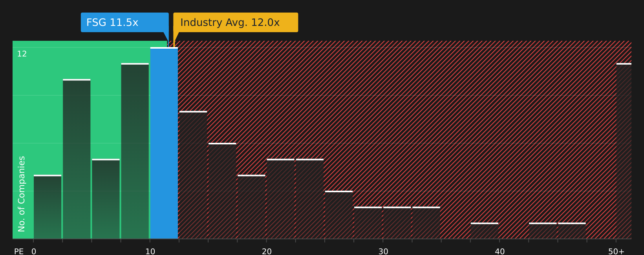Click the '30' x-axis tick label
The width and height of the screenshot is (644, 255).
click(x=383, y=251)
